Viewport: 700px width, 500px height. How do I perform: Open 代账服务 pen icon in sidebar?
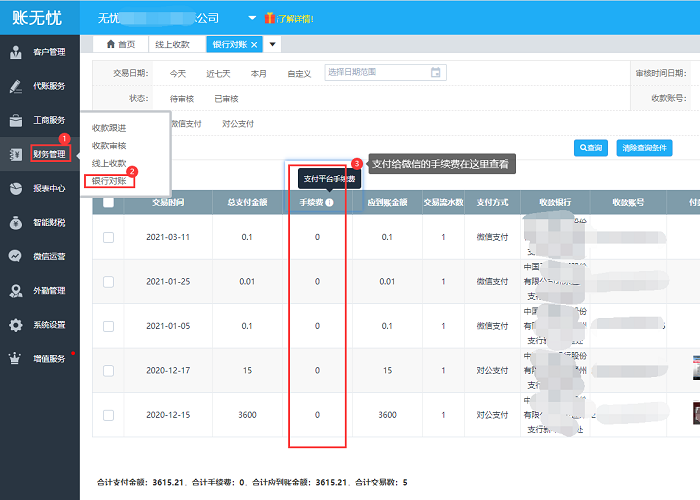tap(16, 86)
